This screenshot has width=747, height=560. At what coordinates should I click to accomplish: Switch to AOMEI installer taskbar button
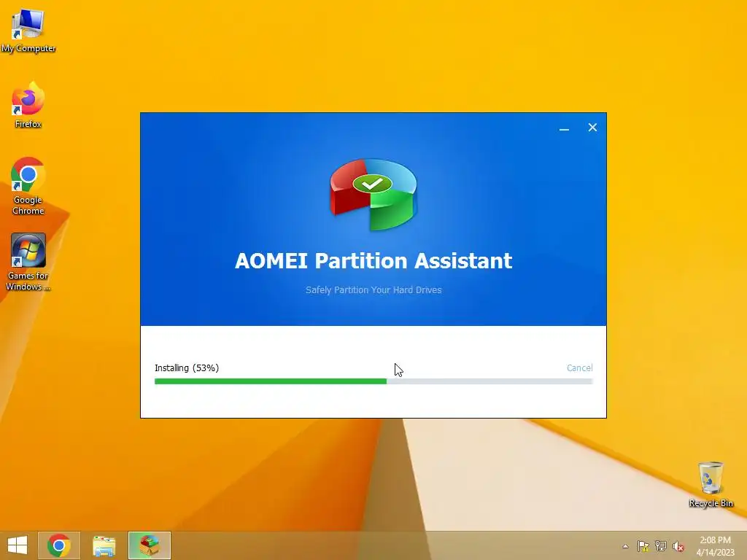[149, 545]
